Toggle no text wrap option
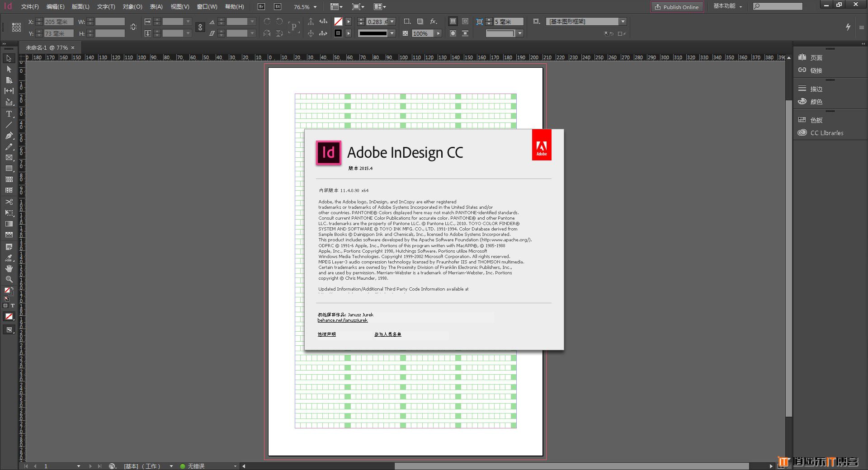Screen dimensions: 868x470 [x=453, y=21]
